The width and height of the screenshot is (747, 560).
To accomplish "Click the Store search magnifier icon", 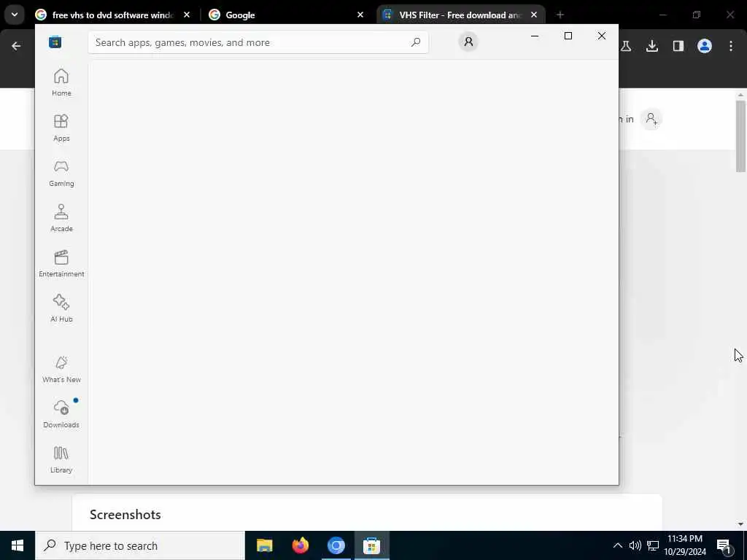I will pyautogui.click(x=416, y=42).
